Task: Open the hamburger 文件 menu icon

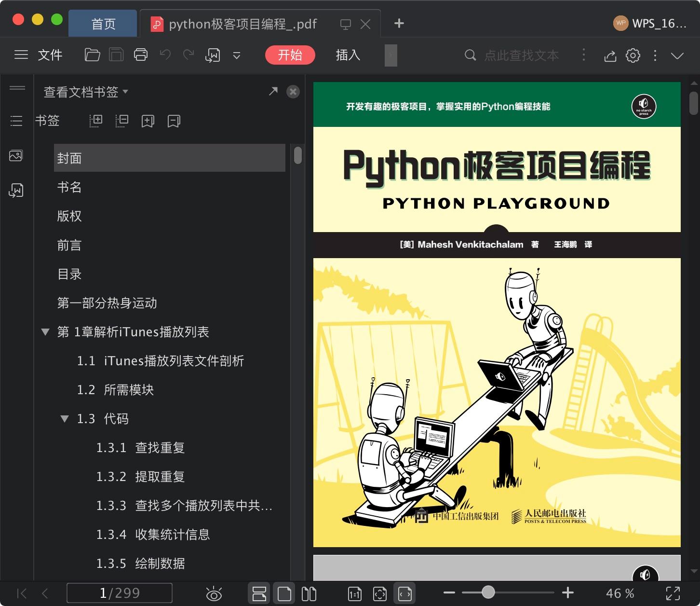Action: point(21,55)
